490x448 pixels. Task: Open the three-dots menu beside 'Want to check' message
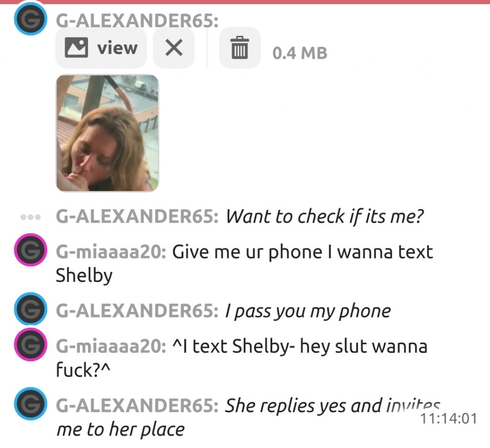(x=30, y=217)
